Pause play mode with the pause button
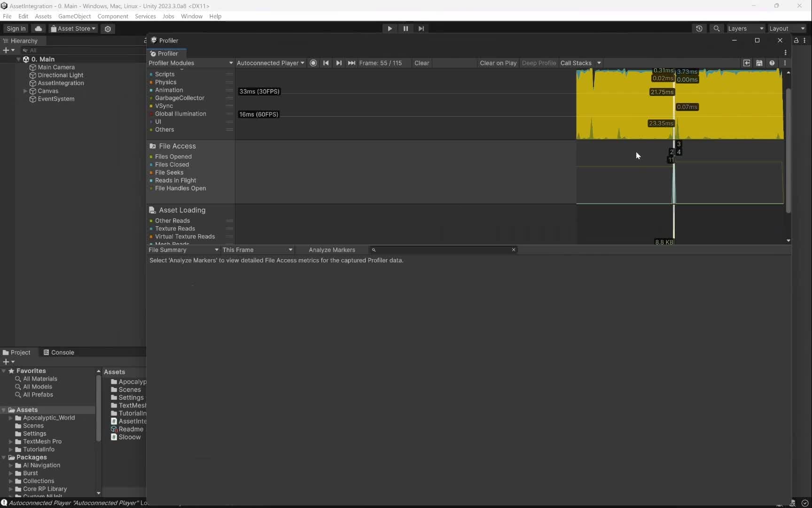Viewport: 812px width, 508px height. [x=405, y=29]
